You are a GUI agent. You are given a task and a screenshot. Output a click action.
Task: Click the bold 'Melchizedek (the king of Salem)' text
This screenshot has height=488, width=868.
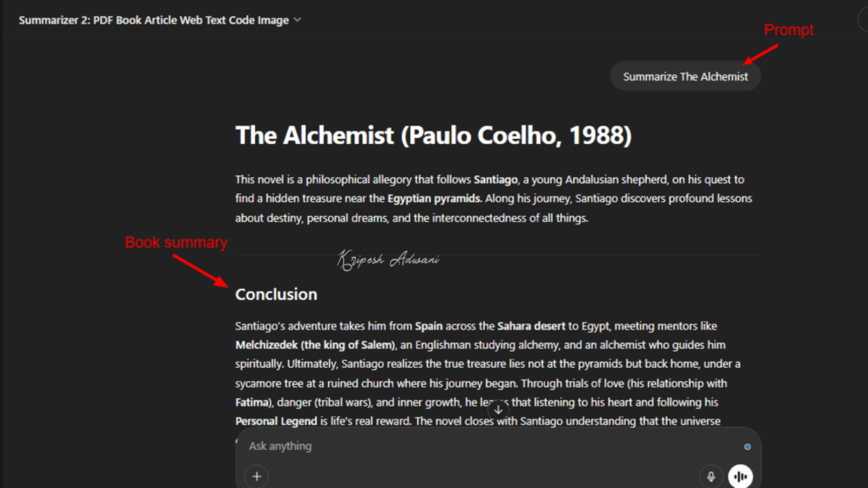click(314, 345)
